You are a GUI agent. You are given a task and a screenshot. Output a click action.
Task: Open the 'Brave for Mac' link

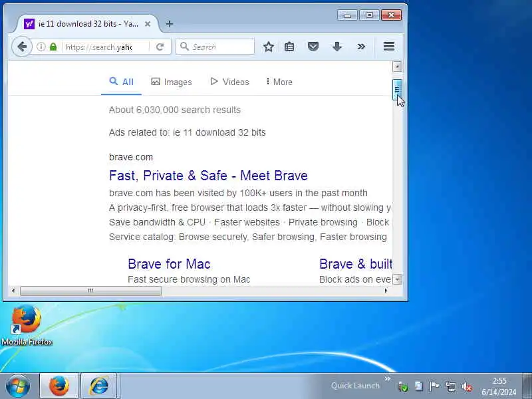point(170,264)
